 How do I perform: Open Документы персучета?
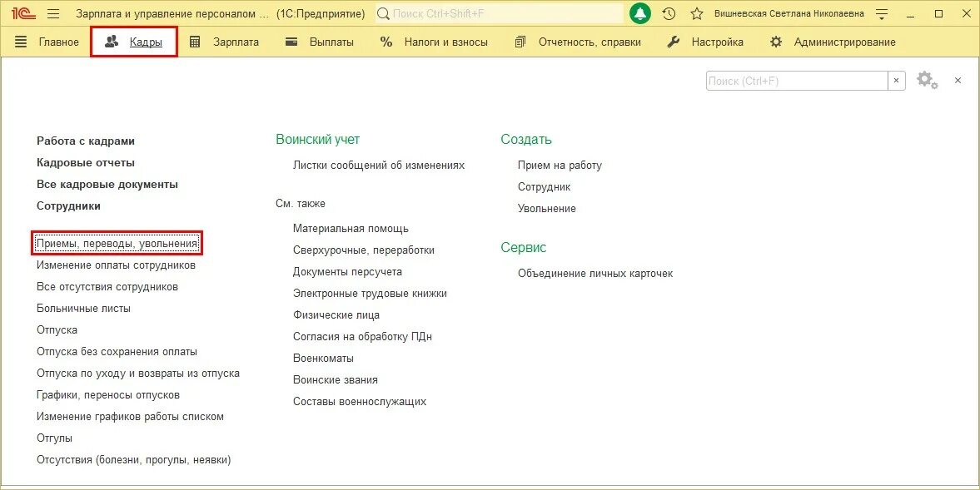click(x=347, y=271)
